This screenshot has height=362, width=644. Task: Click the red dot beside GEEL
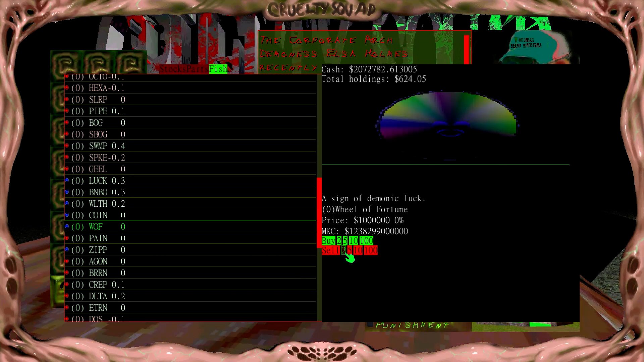coord(67,169)
